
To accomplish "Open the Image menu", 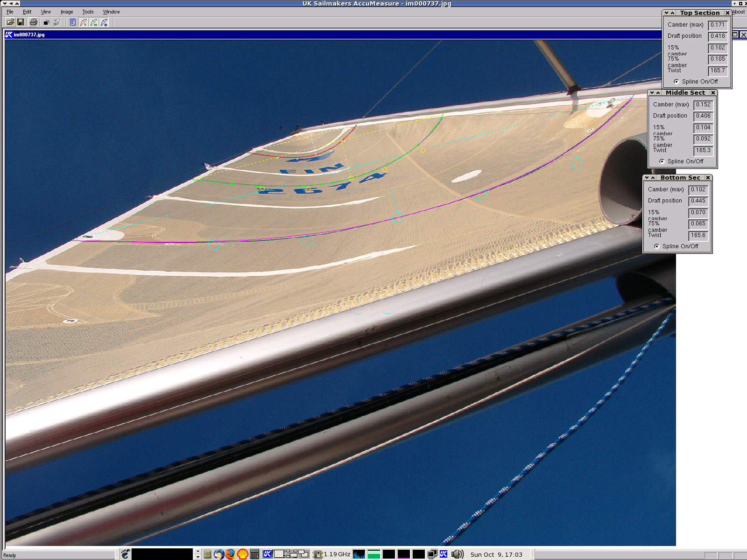I will pos(67,12).
